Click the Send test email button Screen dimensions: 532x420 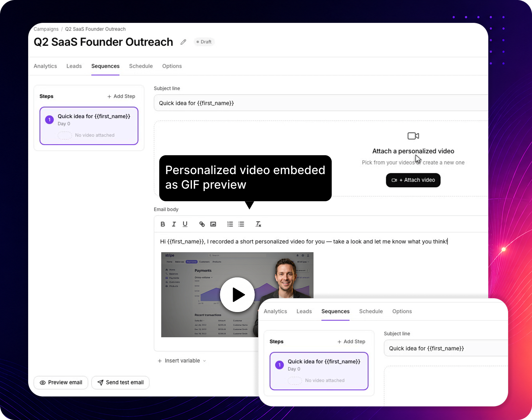(121, 383)
